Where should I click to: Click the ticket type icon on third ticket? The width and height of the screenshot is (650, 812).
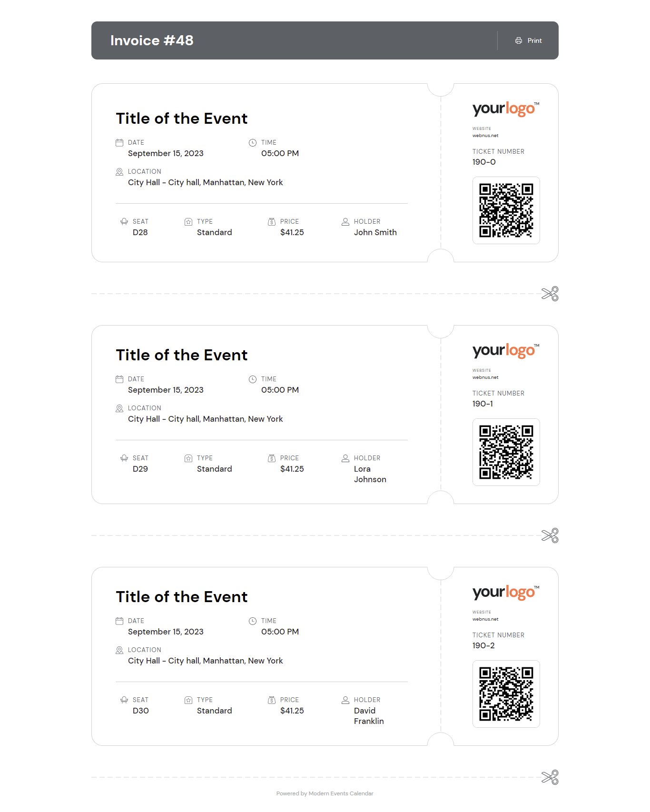[x=188, y=700]
